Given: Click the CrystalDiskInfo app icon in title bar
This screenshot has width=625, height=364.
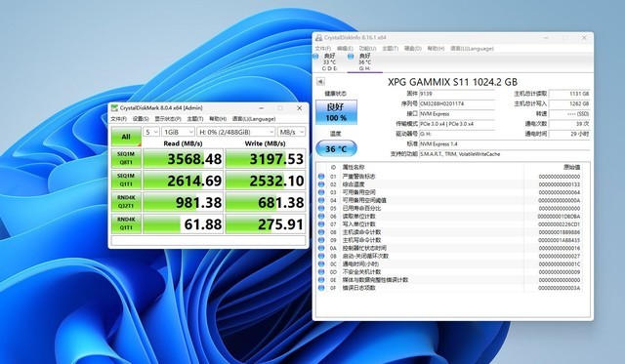Looking at the screenshot, I should pos(319,38).
